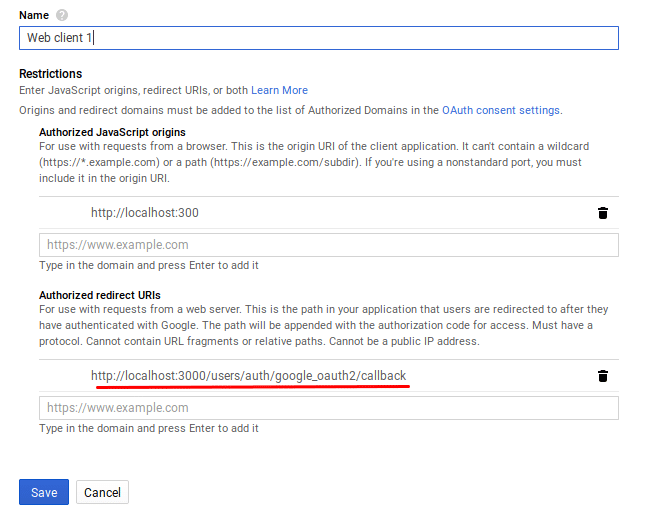Save the OAuth client settings
The width and height of the screenshot is (650, 521).
point(44,492)
